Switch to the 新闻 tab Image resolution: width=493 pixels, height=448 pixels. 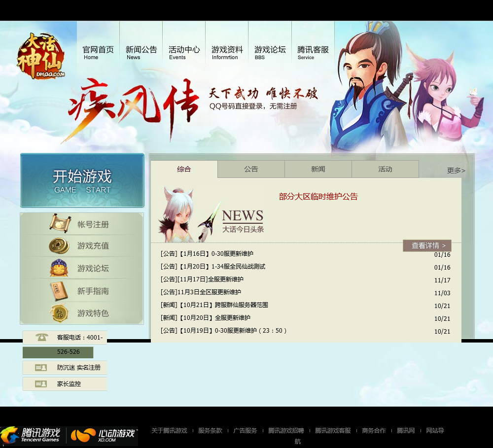(x=318, y=169)
